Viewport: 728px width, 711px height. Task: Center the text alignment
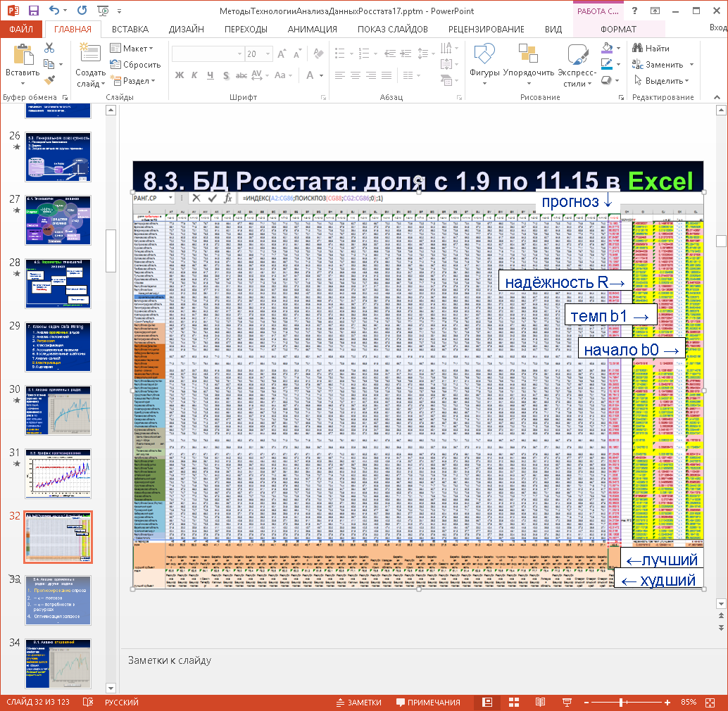[x=356, y=75]
